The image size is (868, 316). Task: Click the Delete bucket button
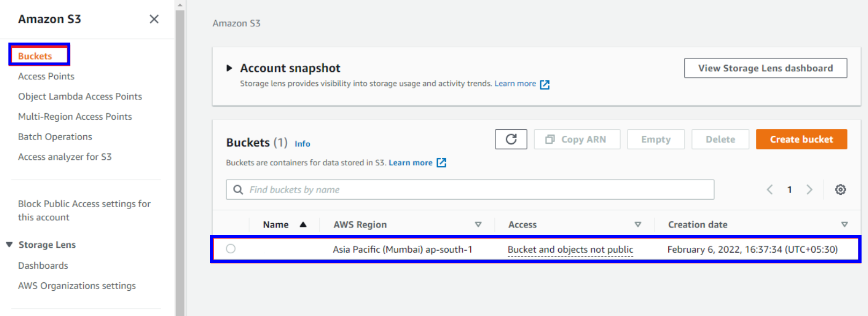[720, 139]
